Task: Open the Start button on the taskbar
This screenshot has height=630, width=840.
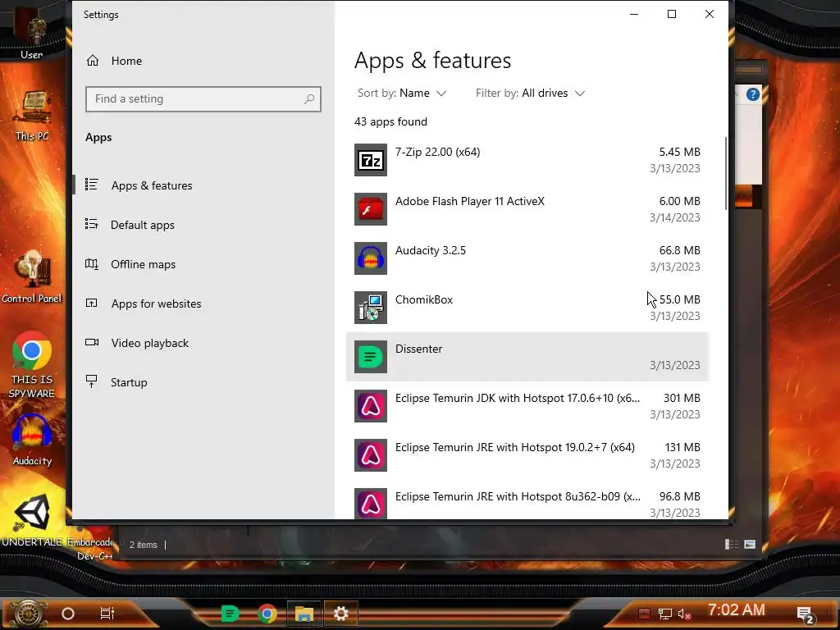Action: point(28,614)
